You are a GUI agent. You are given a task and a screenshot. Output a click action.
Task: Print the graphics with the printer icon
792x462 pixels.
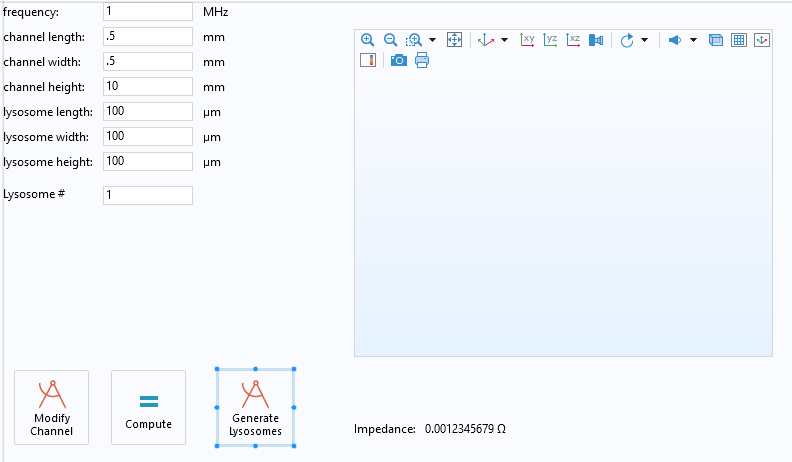pyautogui.click(x=421, y=60)
